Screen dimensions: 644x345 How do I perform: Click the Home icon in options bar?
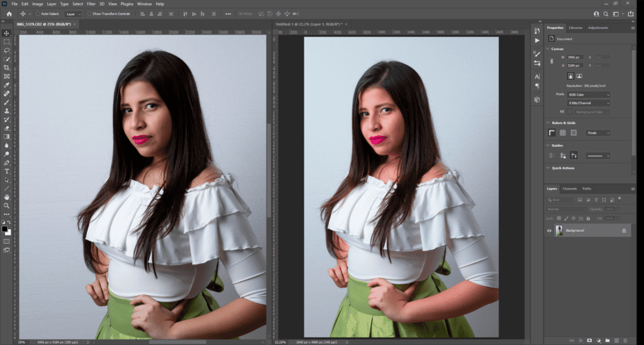click(x=9, y=13)
